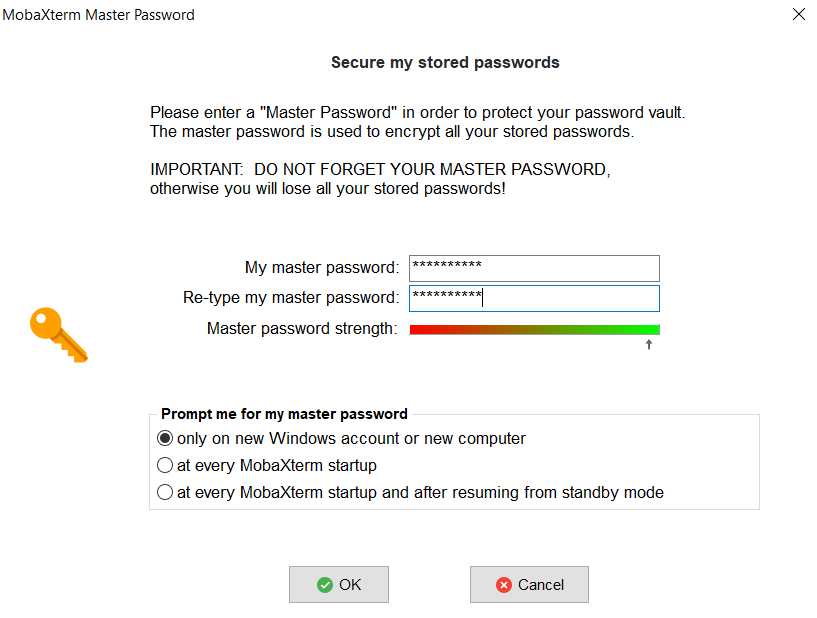This screenshot has width=817, height=618.
Task: Close the MobaXterm Master Password dialog
Action: pos(798,15)
